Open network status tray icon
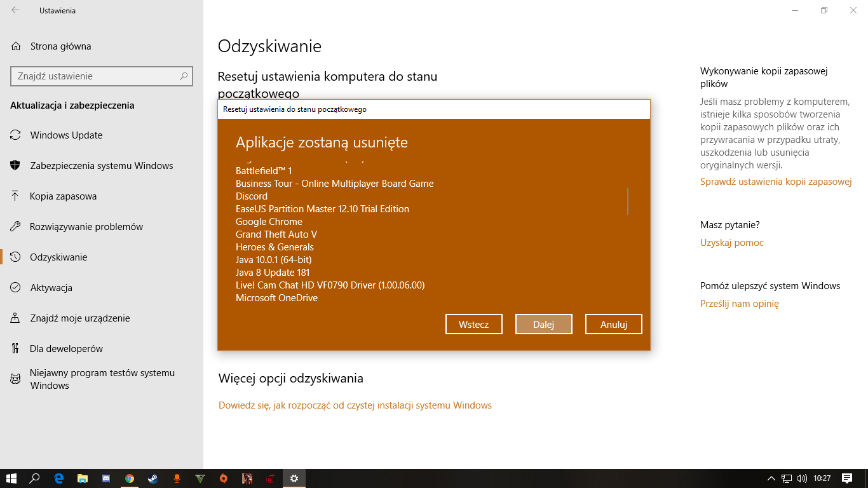Image resolution: width=868 pixels, height=488 pixels. [787, 478]
